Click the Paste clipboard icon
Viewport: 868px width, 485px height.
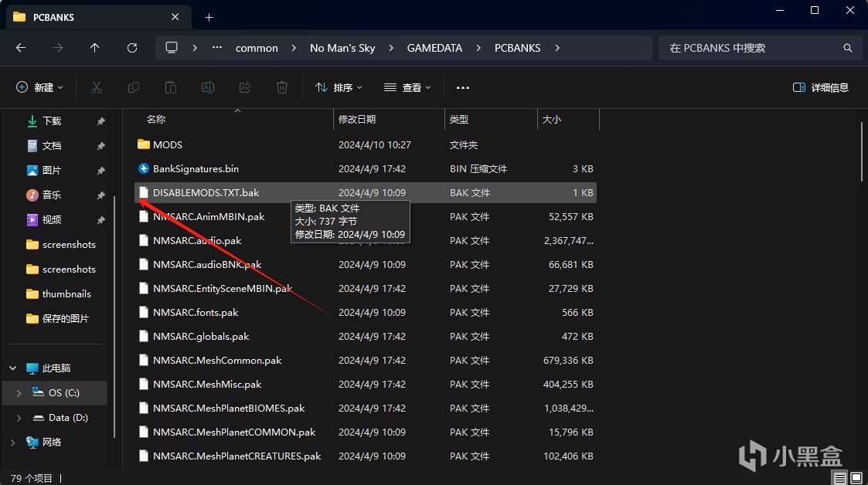[171, 87]
